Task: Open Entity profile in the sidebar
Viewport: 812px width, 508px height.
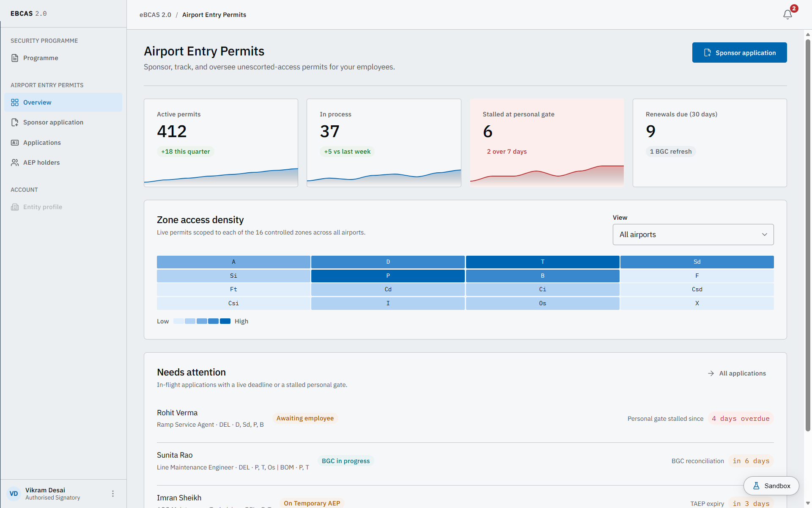Action: pyautogui.click(x=63, y=207)
